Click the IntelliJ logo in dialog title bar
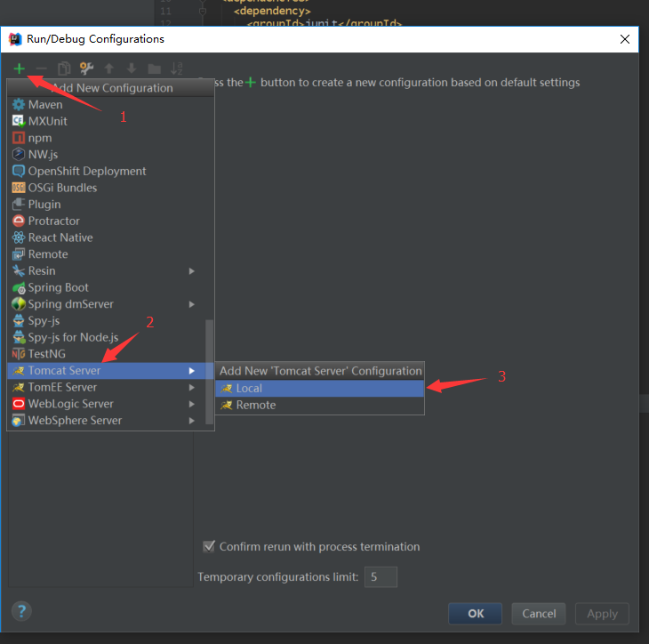The image size is (649, 644). 15,39
